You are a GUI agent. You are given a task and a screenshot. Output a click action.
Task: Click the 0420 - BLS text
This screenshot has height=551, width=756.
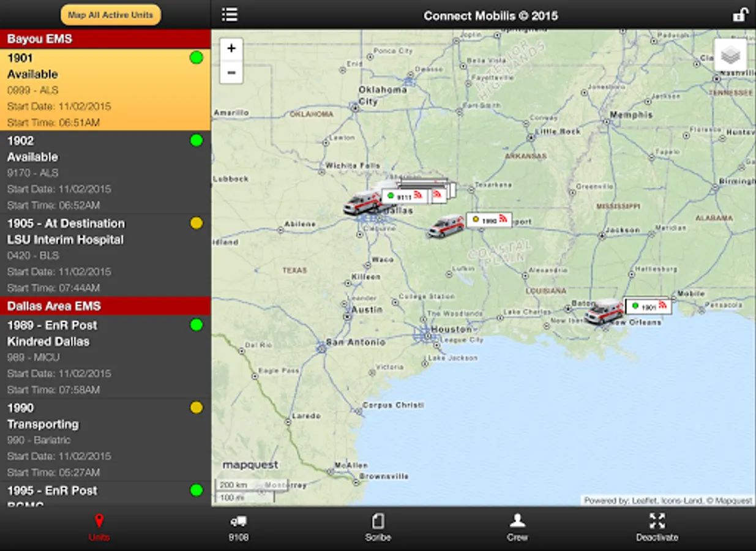pos(33,255)
